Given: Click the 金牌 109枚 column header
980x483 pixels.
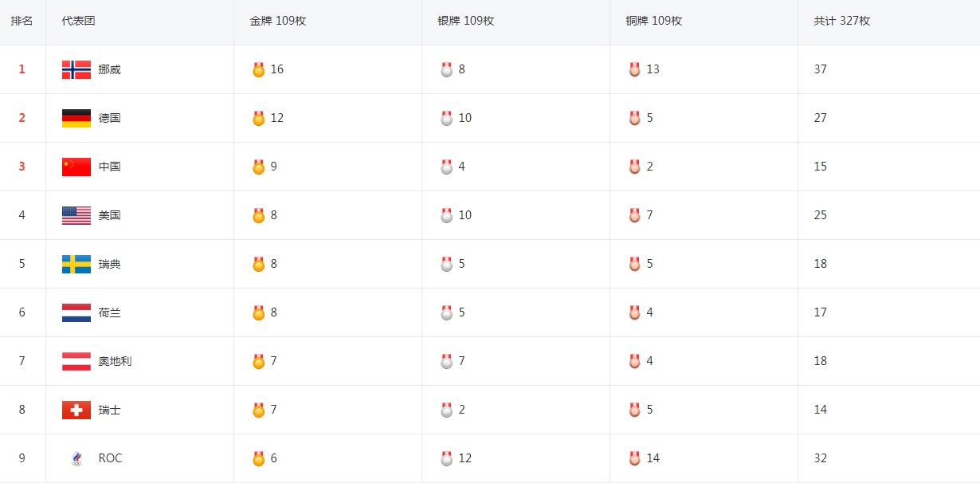Looking at the screenshot, I should [277, 21].
